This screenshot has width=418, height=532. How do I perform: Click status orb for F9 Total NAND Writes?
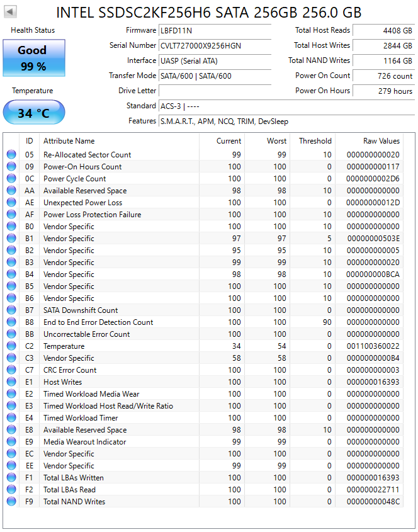[11, 501]
